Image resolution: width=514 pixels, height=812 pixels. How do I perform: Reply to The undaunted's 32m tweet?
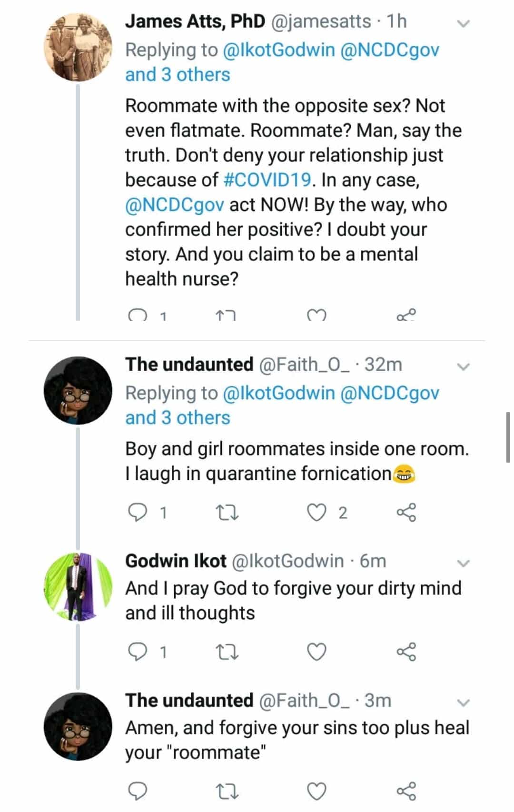[138, 512]
